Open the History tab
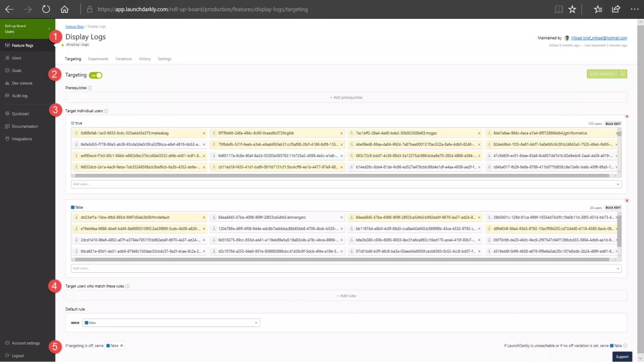Viewport: 644px width, 362px height. (x=145, y=59)
